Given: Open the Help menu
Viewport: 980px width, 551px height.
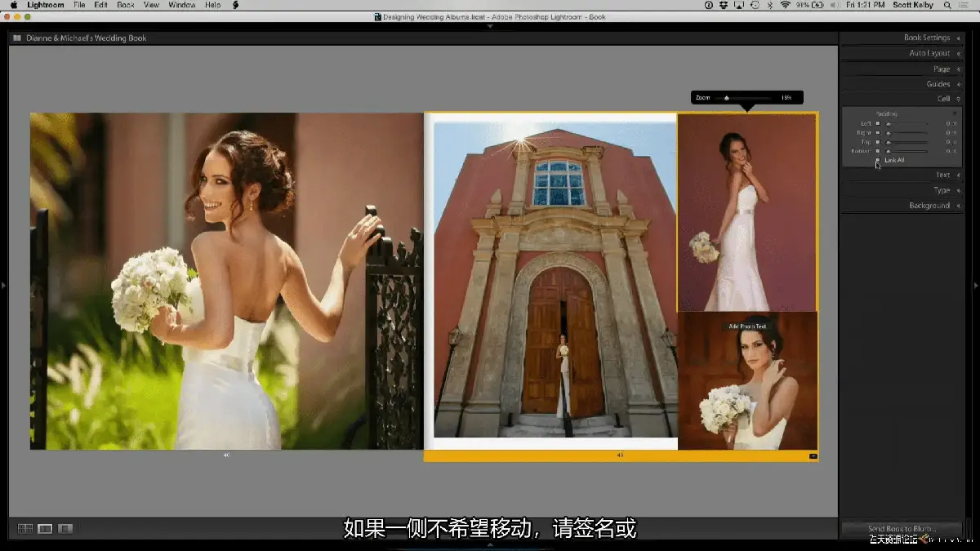Looking at the screenshot, I should point(212,5).
